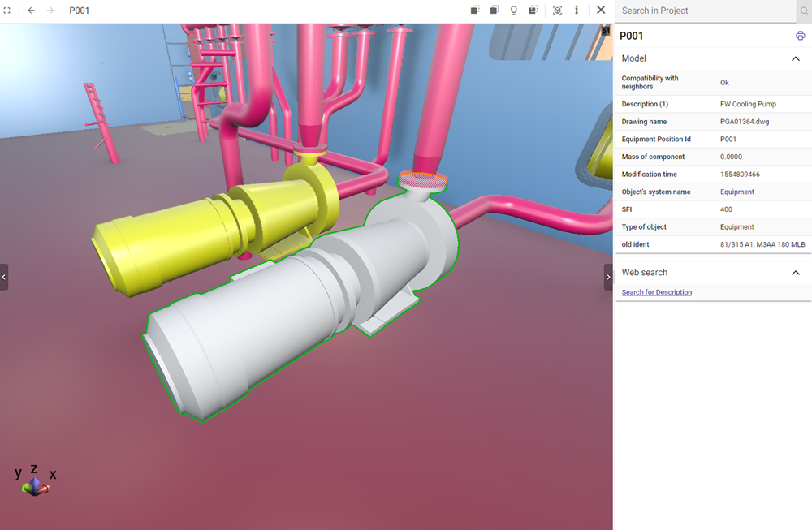Enter fullscreen view mode
The height and width of the screenshot is (530, 812).
pos(8,11)
